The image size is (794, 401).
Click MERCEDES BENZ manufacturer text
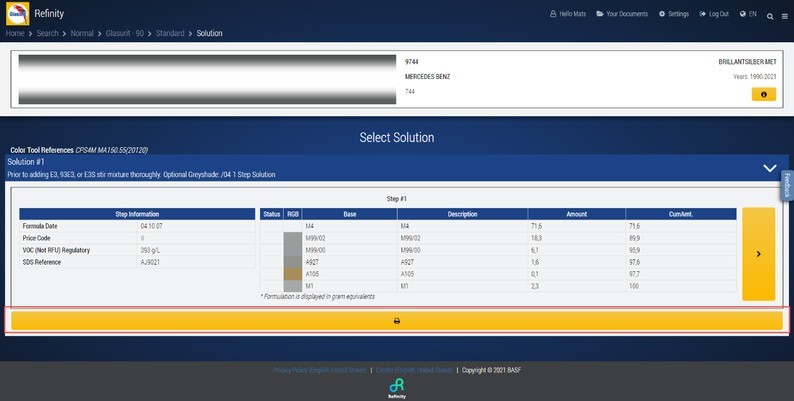click(x=427, y=77)
